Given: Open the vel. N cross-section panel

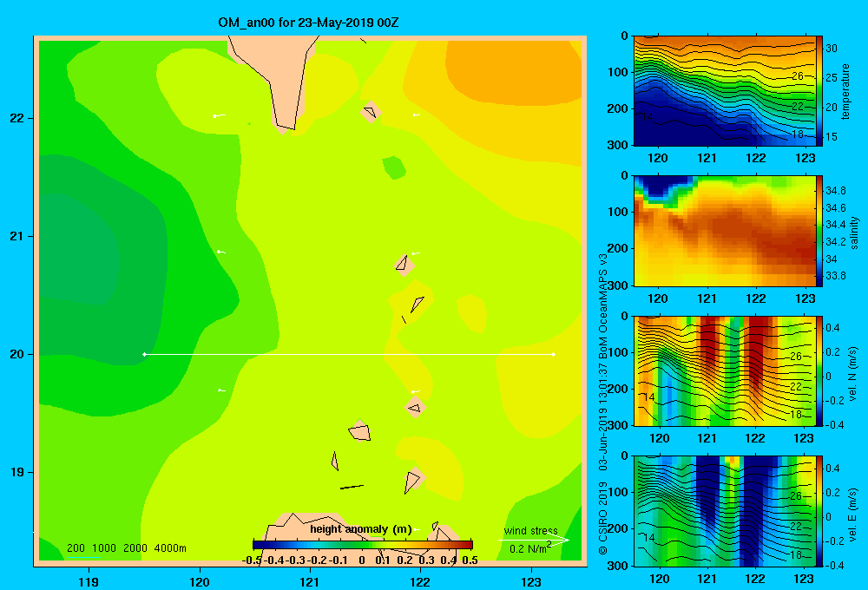Looking at the screenshot, I should click(x=725, y=370).
